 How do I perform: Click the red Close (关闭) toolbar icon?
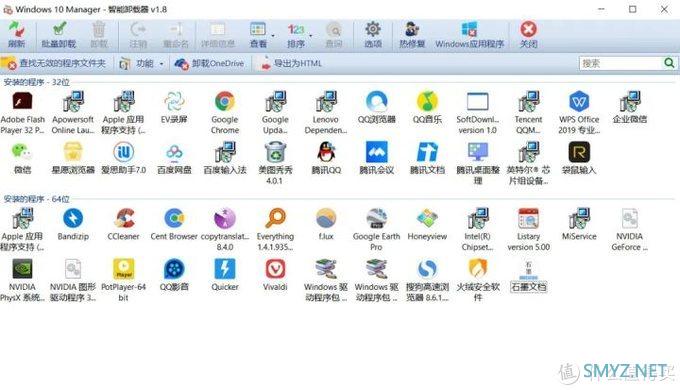(x=529, y=29)
